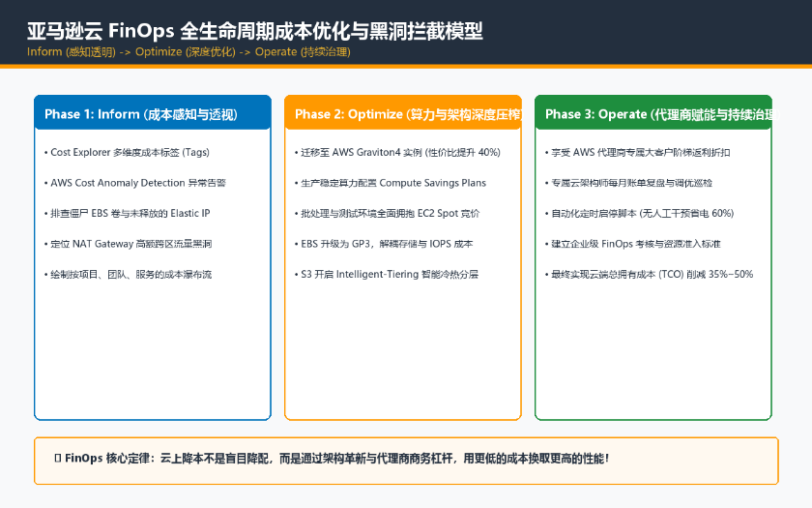Select the Inform-Optimize-Operate subtitle line
812x508 pixels.
pos(189,52)
